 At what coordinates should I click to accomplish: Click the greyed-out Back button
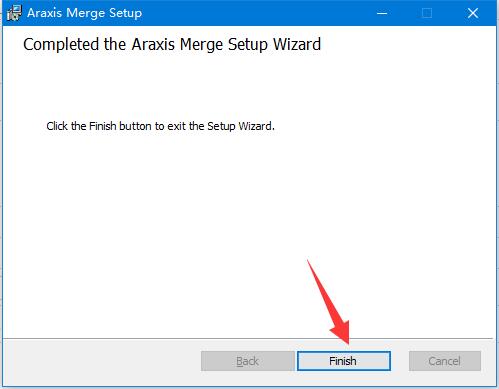pos(247,361)
